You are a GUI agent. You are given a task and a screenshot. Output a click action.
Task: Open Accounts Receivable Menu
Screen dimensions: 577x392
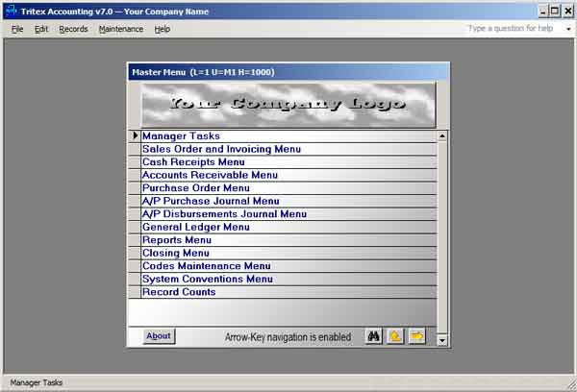coord(288,175)
